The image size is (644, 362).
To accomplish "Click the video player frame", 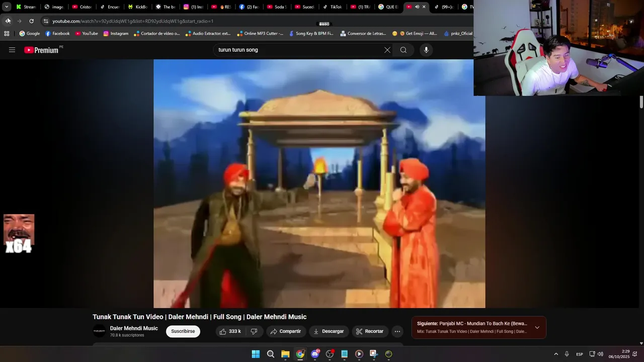I will click(x=319, y=184).
